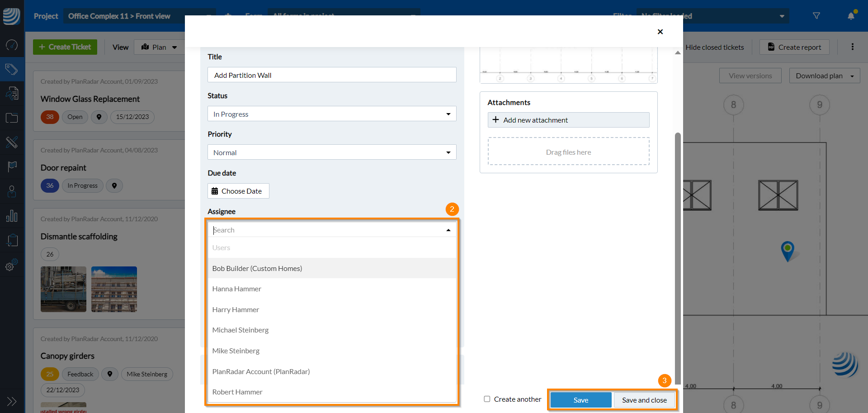Click the blue Save button
This screenshot has width=868, height=413.
pyautogui.click(x=580, y=400)
